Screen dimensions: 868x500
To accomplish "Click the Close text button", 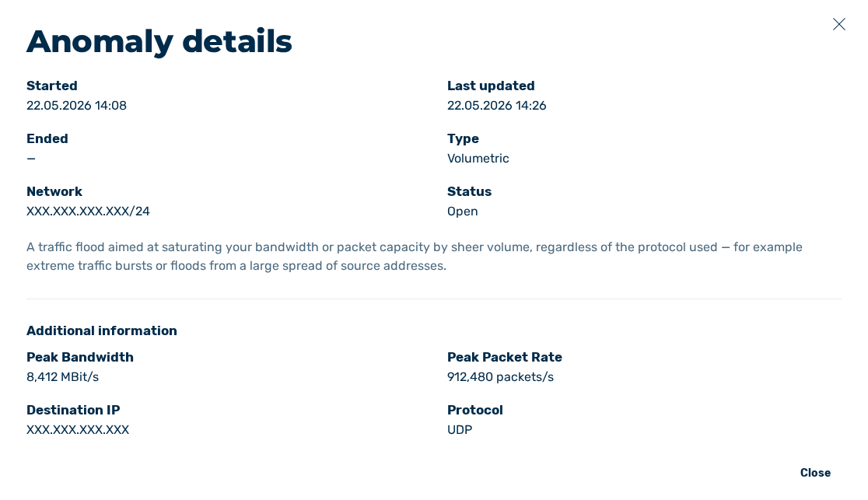I will (x=815, y=473).
